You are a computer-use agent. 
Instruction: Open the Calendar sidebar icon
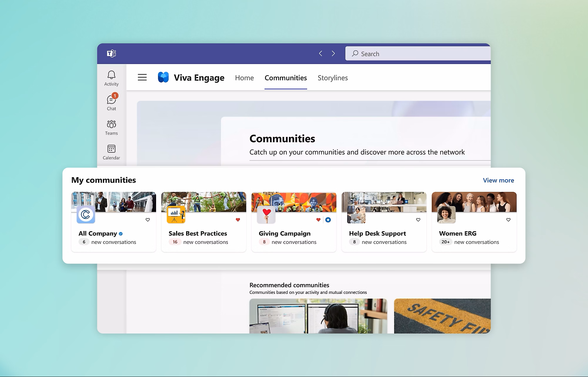[x=111, y=152]
